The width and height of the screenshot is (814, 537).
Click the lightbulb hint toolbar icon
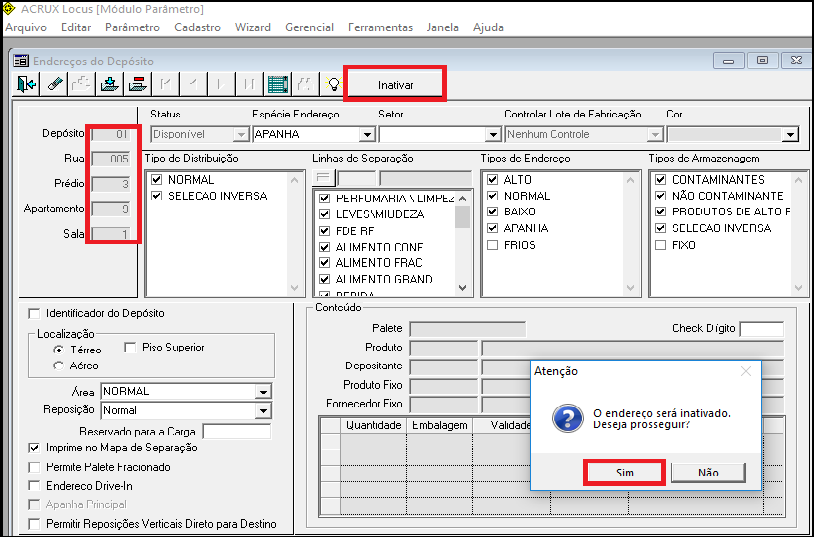pyautogui.click(x=332, y=84)
